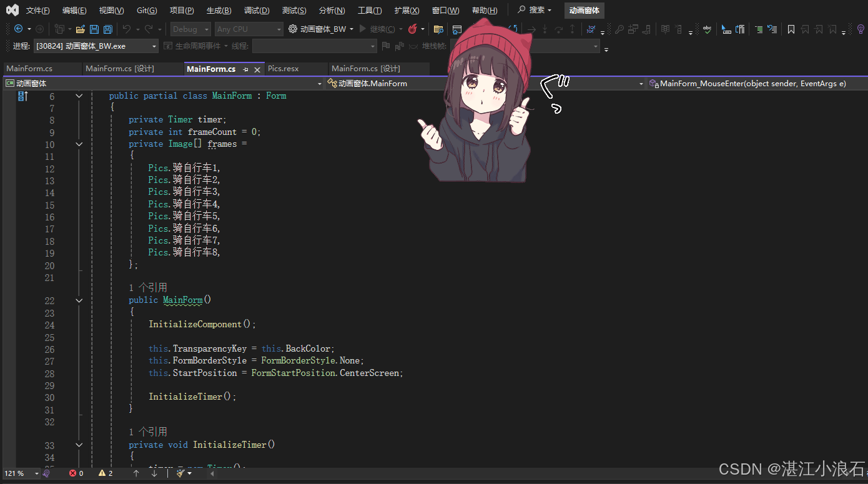Click the blue cursor navigation icon
This screenshot has height=484, width=868.
pos(726,29)
